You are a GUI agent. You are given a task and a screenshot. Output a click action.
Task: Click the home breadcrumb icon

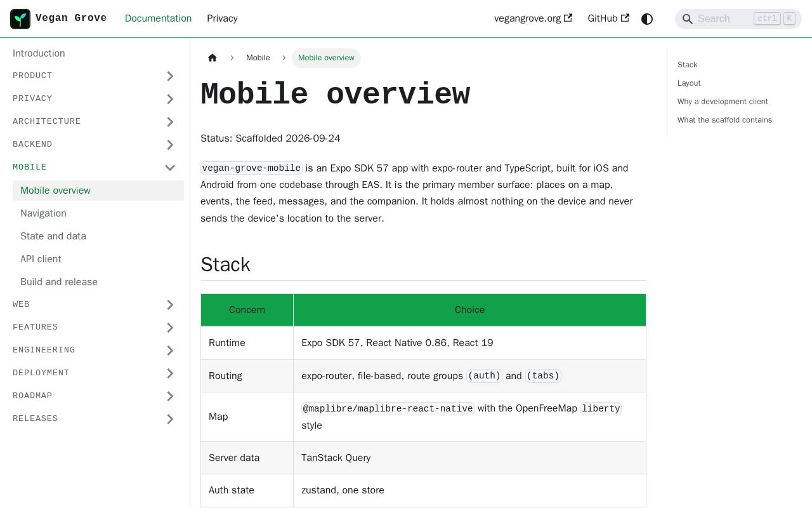coord(213,58)
